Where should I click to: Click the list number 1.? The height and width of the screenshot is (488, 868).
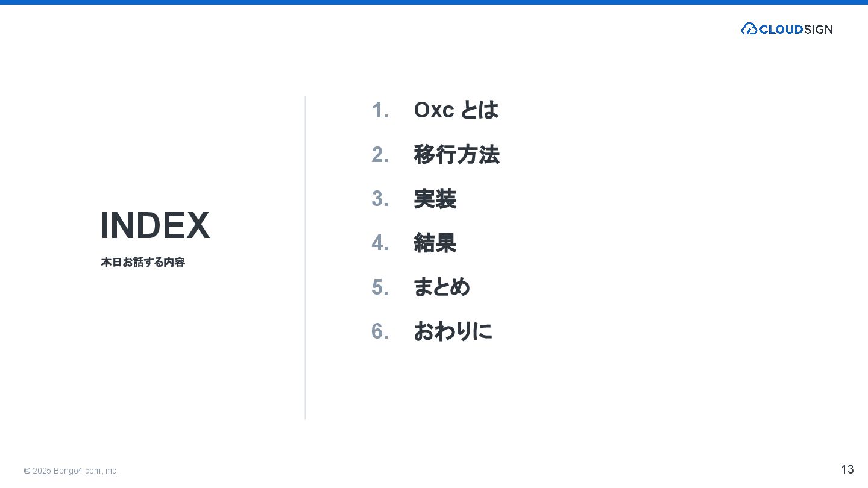point(380,111)
